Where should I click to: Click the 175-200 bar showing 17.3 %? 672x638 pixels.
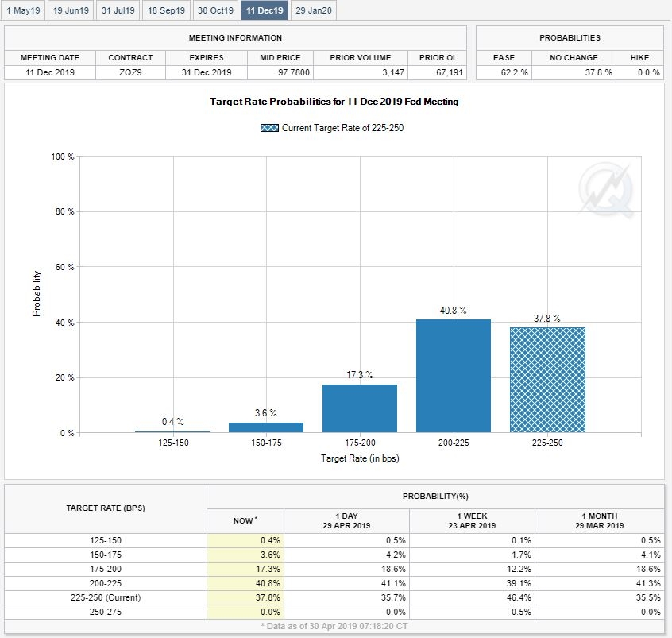pyautogui.click(x=359, y=408)
